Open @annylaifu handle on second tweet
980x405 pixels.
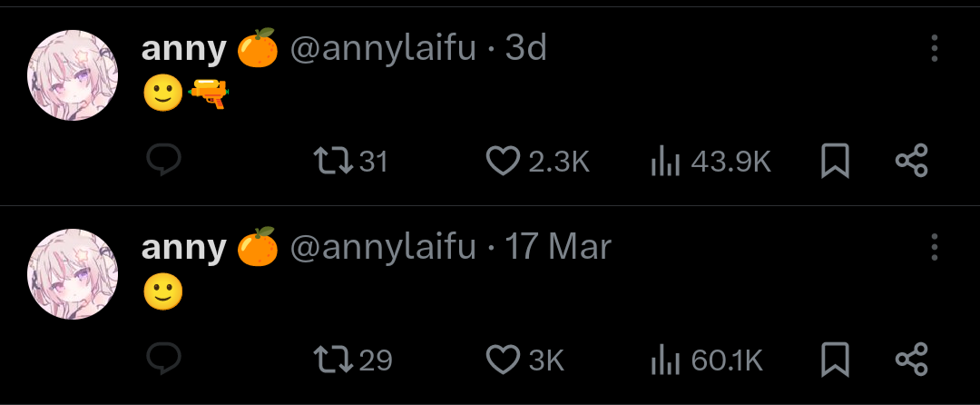point(383,247)
